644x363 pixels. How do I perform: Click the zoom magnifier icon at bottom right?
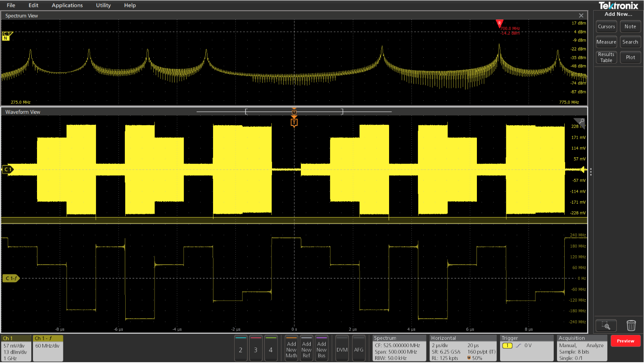pos(606,326)
